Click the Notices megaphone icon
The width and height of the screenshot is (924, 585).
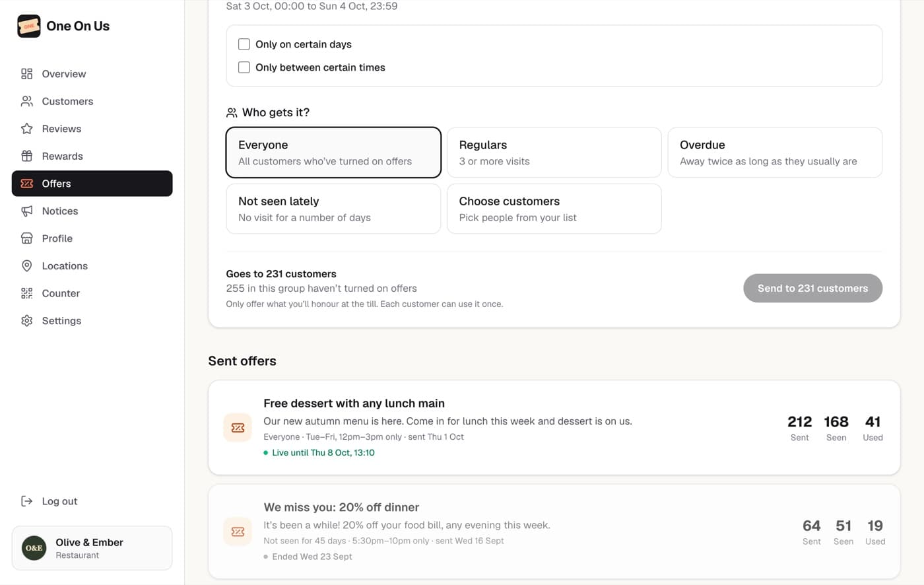point(27,211)
